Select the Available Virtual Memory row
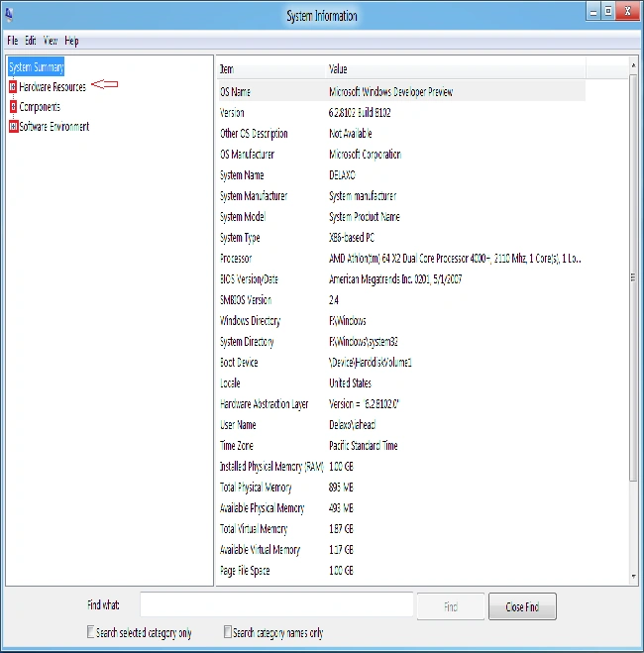This screenshot has width=644, height=653. point(401,550)
